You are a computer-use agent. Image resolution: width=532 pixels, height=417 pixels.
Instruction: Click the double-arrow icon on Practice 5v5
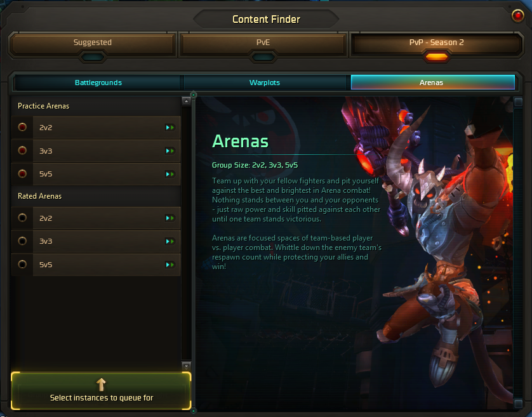(x=170, y=174)
